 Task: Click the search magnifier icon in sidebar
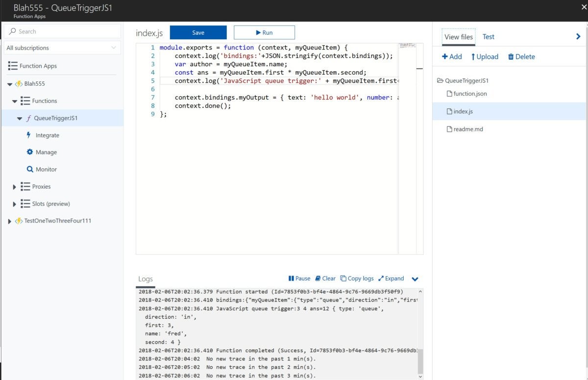pyautogui.click(x=13, y=31)
